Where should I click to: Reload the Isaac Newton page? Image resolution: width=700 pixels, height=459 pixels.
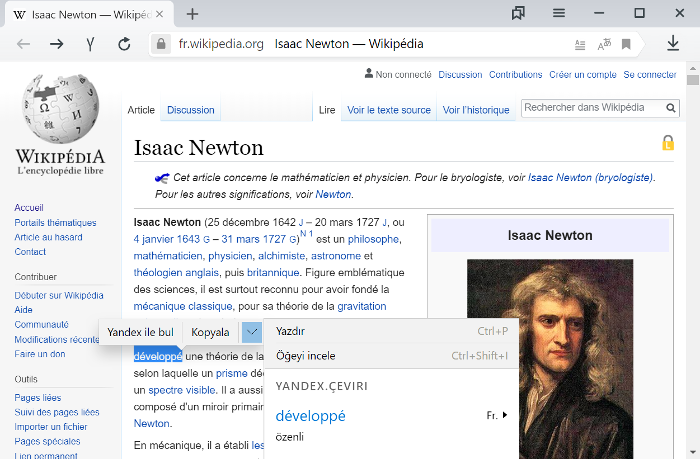pos(124,44)
